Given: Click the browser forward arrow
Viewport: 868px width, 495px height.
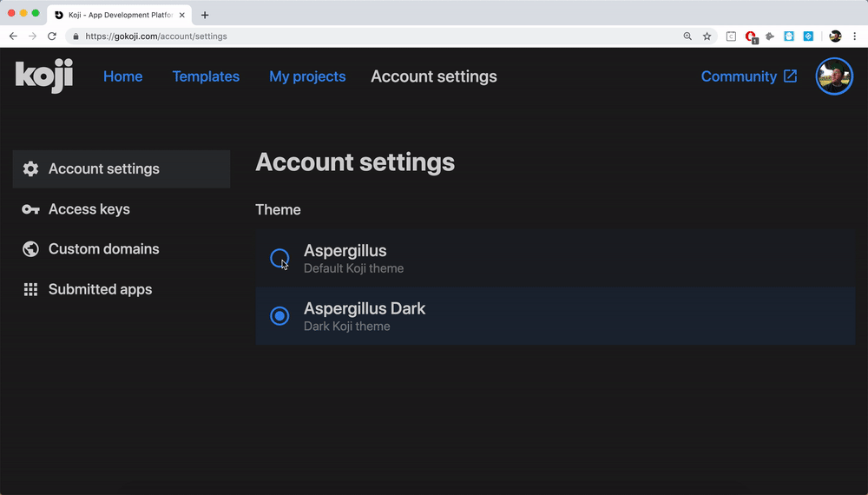Looking at the screenshot, I should coord(33,36).
